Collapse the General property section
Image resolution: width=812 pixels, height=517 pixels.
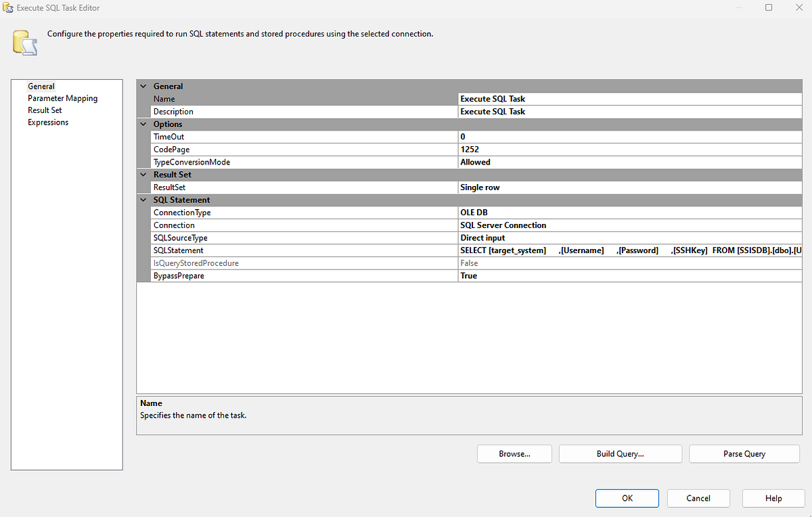click(x=143, y=86)
